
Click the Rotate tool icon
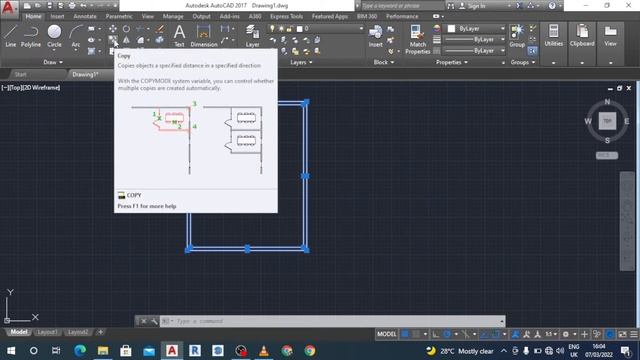click(x=127, y=29)
